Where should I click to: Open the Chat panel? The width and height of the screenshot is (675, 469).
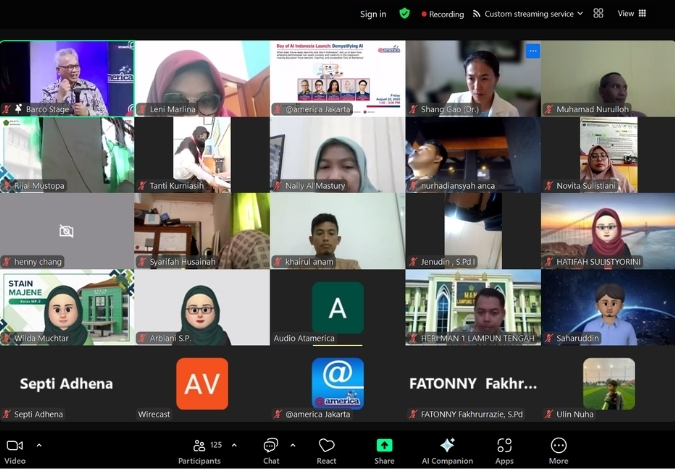point(271,451)
